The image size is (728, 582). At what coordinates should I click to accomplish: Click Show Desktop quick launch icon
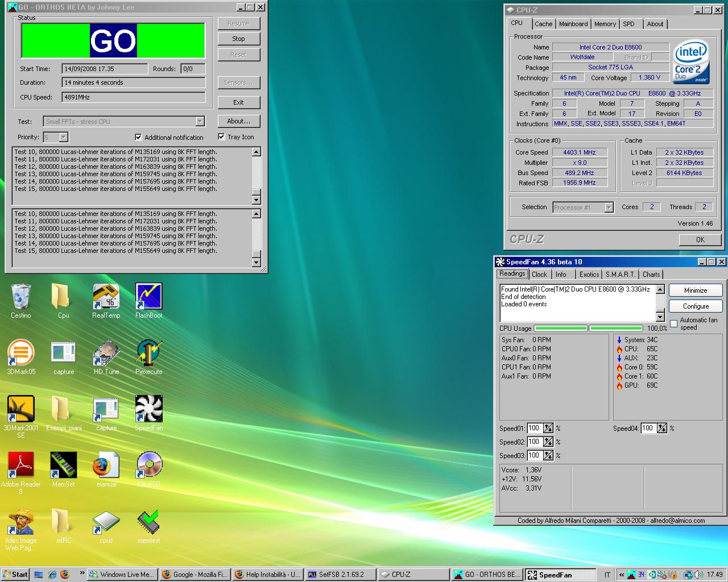tap(39, 575)
